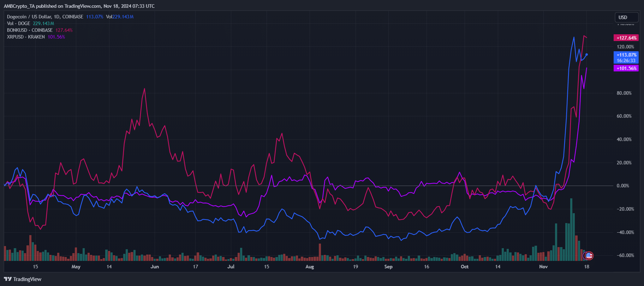Click the 0.00% axis label

click(623, 186)
